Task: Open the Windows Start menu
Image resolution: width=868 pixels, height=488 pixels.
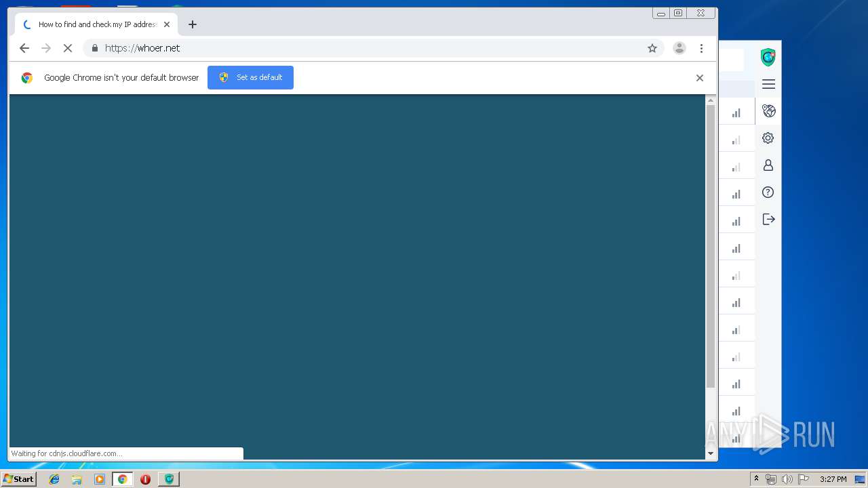Action: [18, 479]
